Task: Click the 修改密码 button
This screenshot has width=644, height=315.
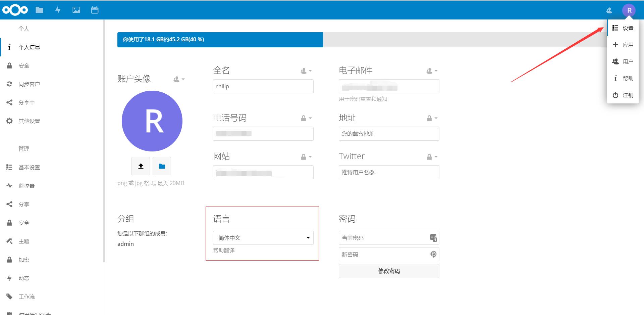Action: (389, 271)
